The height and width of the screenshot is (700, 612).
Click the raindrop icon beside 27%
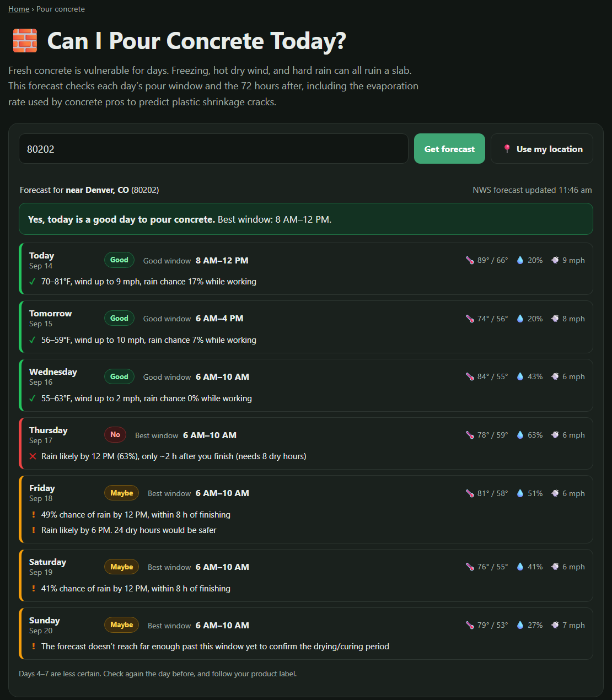click(x=520, y=625)
